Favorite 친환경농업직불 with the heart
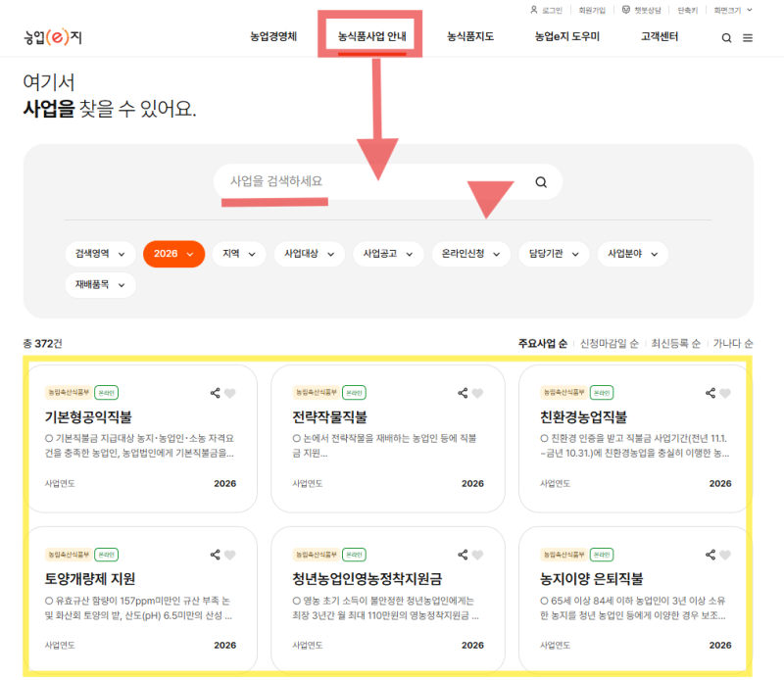The height and width of the screenshot is (680, 784). click(725, 394)
